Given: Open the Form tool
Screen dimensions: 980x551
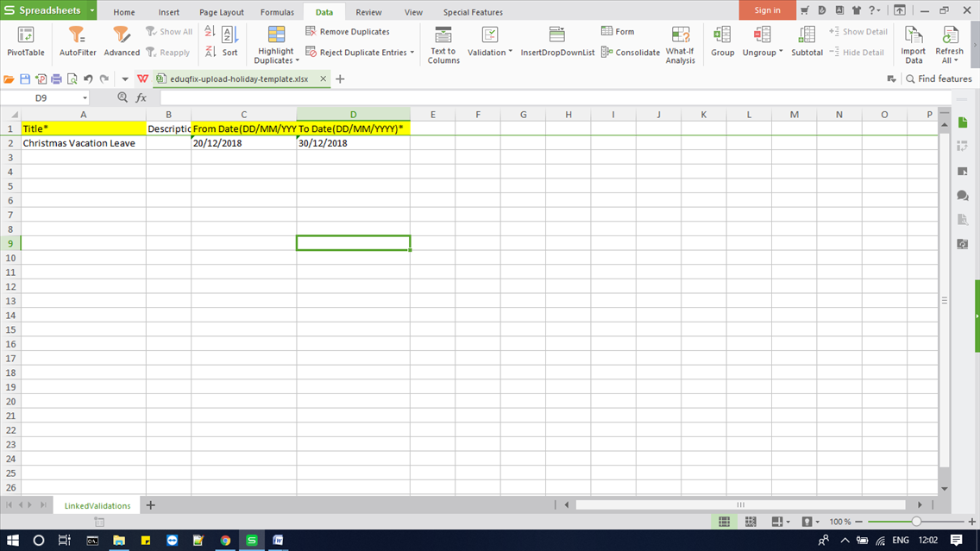Looking at the screenshot, I should tap(618, 31).
